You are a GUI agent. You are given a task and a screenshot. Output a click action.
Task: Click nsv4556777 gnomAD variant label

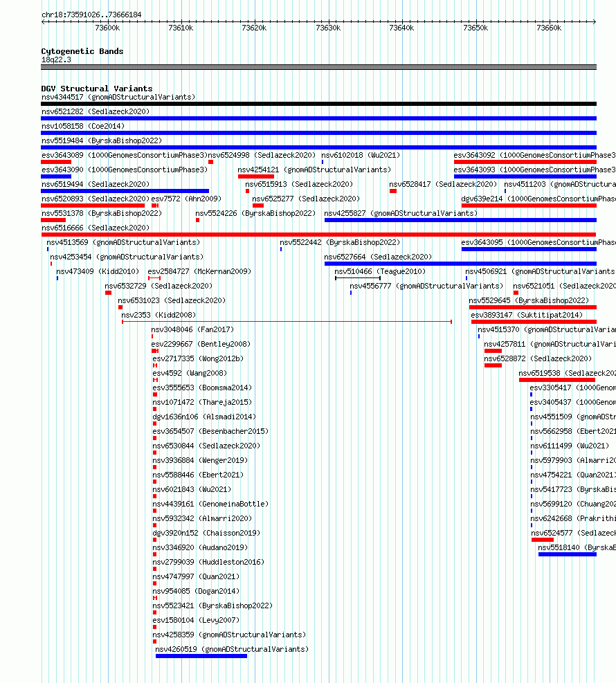click(x=426, y=286)
